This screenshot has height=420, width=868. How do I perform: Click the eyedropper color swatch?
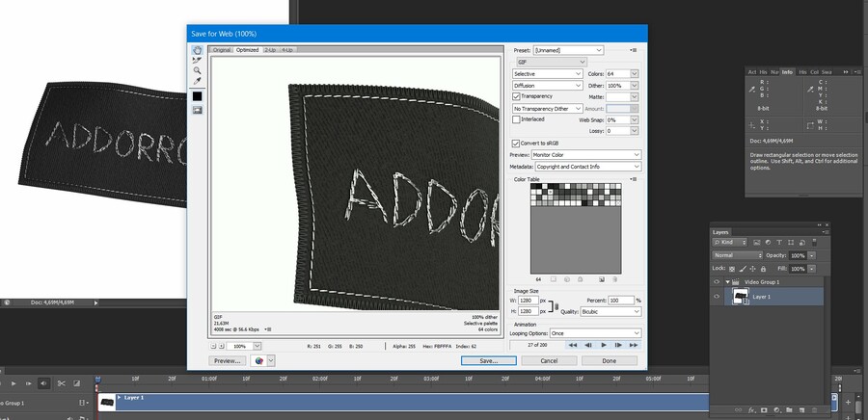(197, 96)
